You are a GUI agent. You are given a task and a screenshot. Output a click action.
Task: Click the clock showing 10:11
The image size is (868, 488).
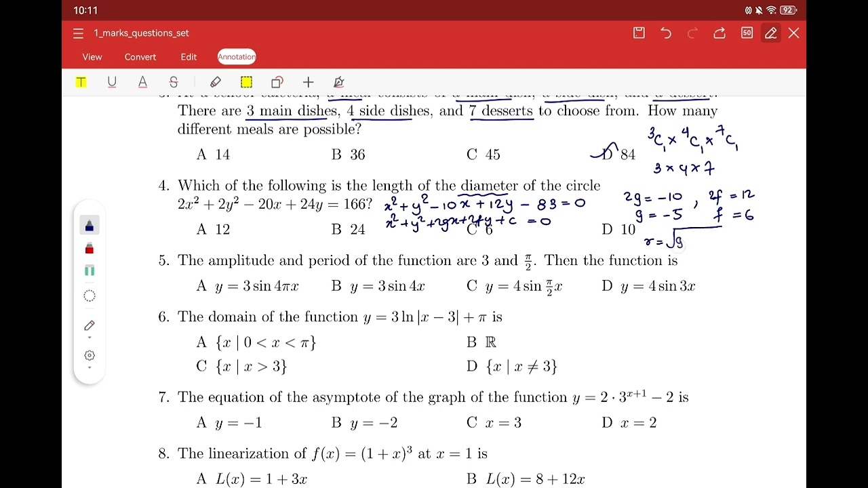click(85, 10)
